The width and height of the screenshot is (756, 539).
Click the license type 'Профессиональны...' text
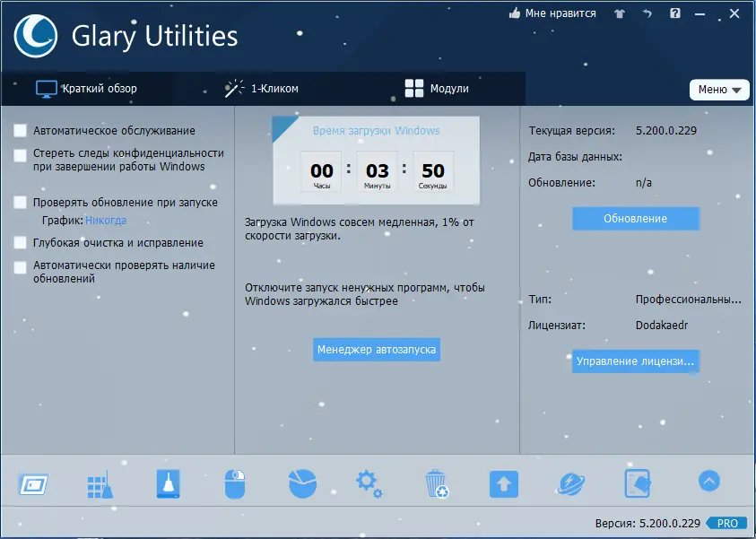pos(688,300)
